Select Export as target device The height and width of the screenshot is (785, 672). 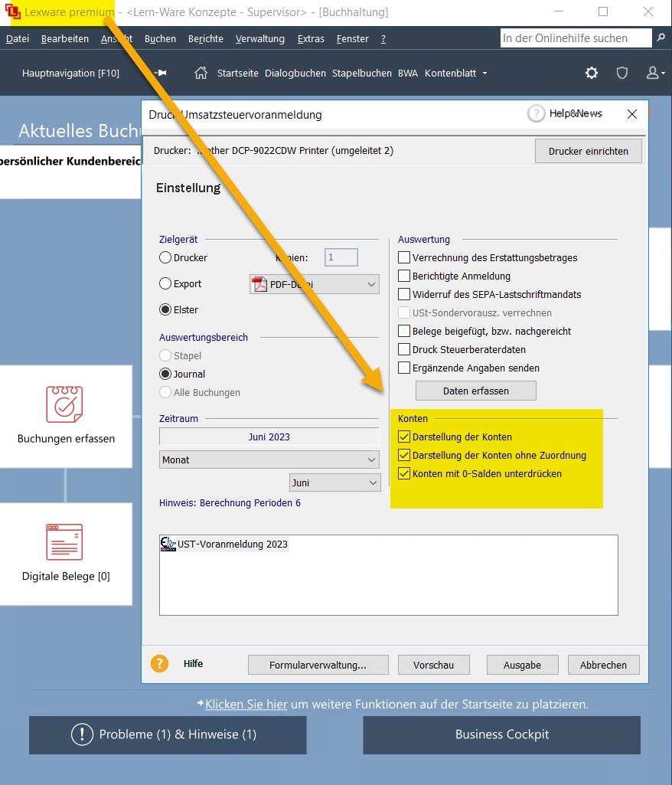point(165,284)
